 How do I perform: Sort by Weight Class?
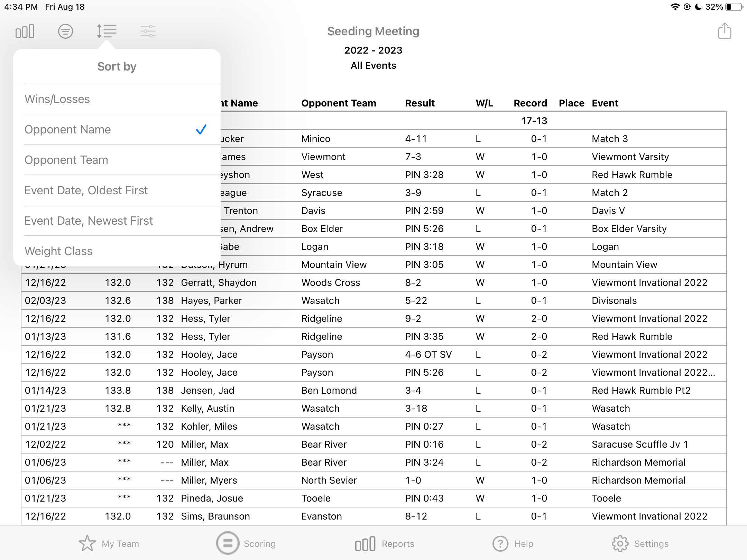pyautogui.click(x=117, y=251)
